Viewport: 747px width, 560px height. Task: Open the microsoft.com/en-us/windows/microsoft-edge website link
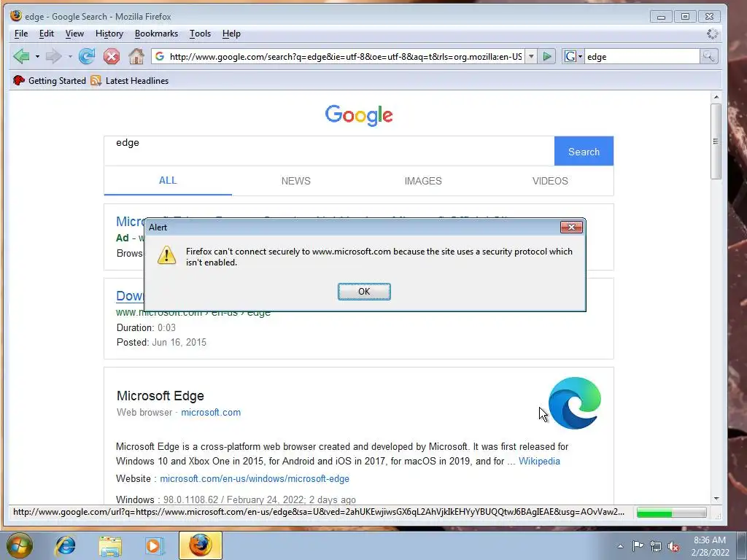(255, 478)
